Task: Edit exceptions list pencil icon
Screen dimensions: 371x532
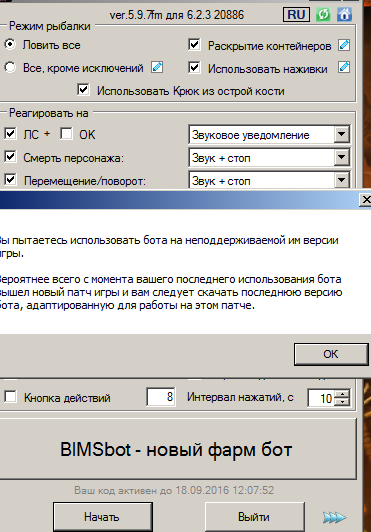Action: click(x=157, y=67)
